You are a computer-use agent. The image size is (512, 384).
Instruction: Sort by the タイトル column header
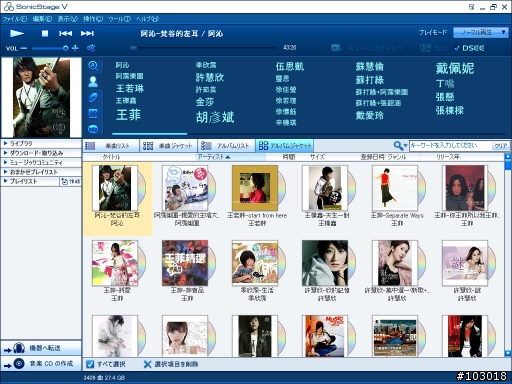click(x=111, y=157)
